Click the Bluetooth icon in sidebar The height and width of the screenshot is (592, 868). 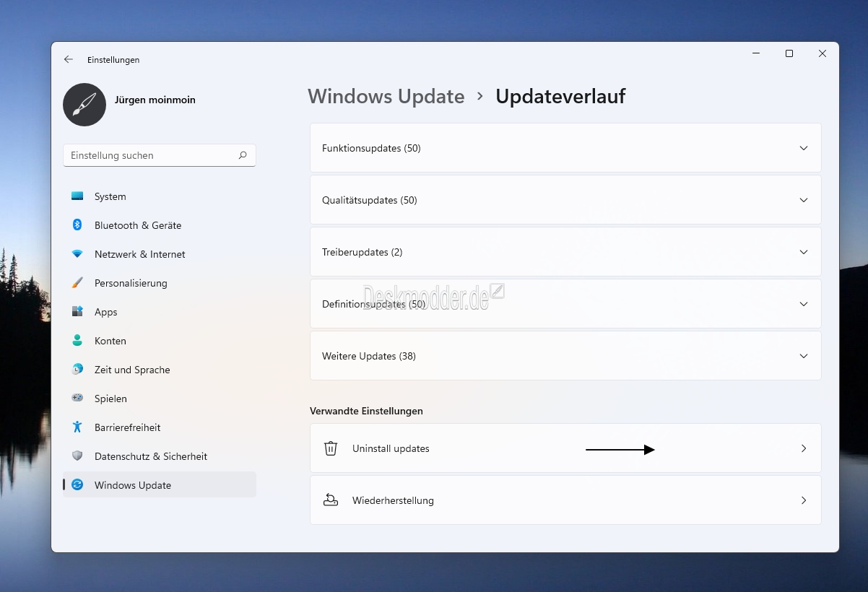[77, 225]
